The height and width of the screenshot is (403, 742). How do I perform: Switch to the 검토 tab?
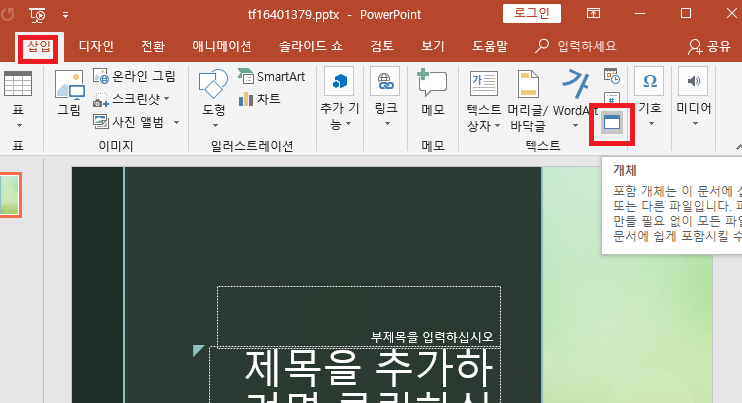tap(382, 46)
